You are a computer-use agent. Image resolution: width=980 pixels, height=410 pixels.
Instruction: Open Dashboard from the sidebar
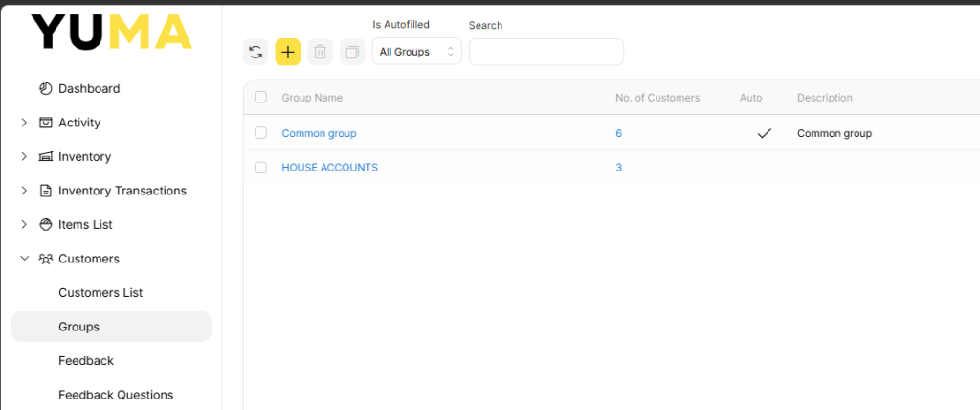coord(89,88)
